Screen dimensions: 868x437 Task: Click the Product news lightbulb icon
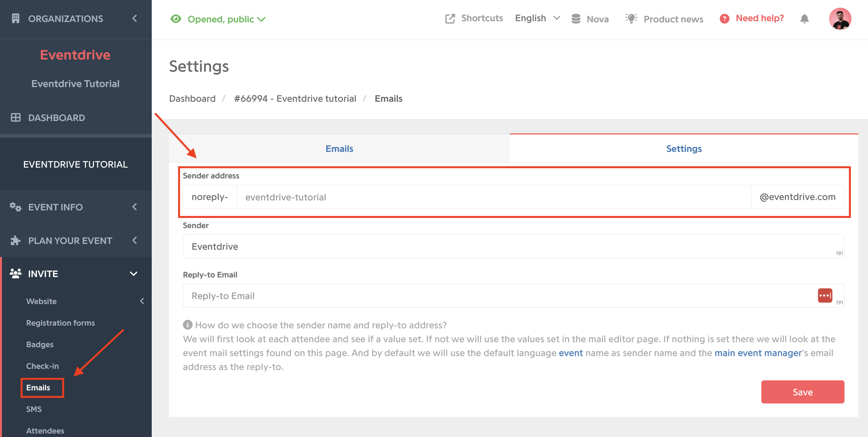(631, 18)
